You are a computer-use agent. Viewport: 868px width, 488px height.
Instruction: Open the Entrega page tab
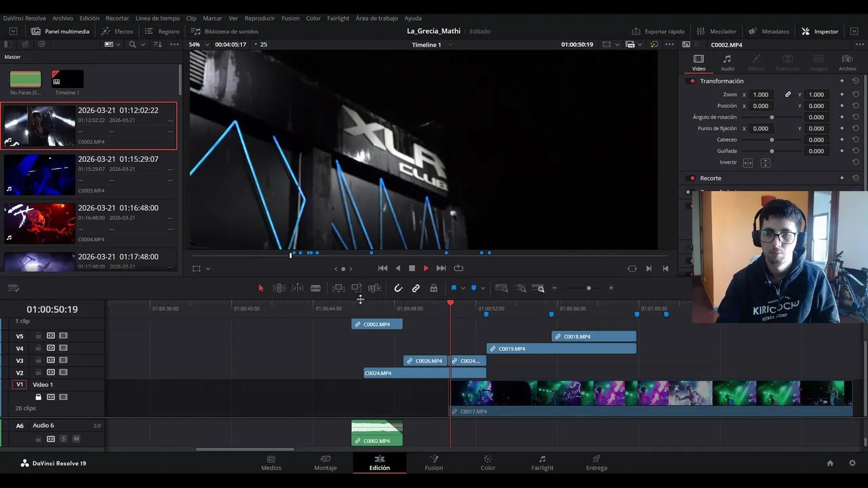point(597,463)
